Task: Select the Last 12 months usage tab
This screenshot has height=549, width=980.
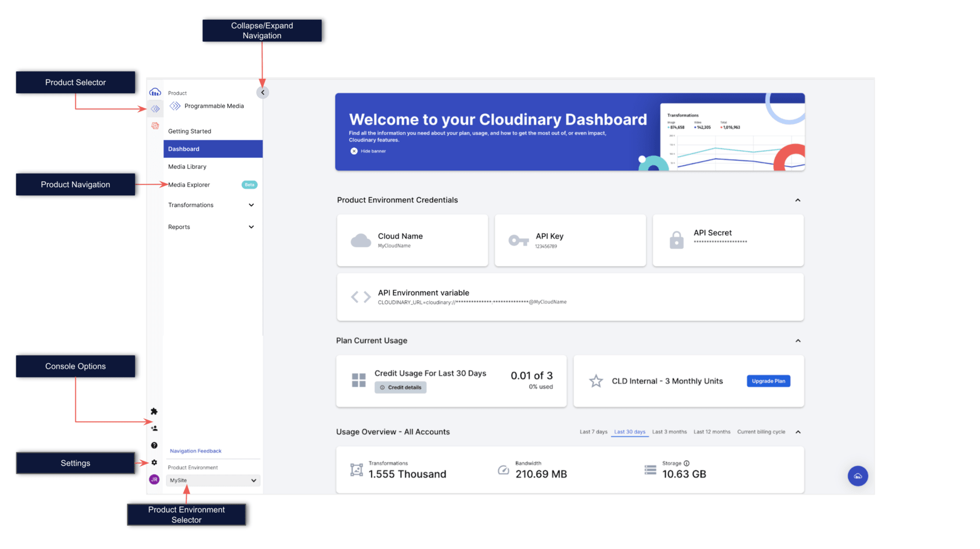Action: coord(712,431)
